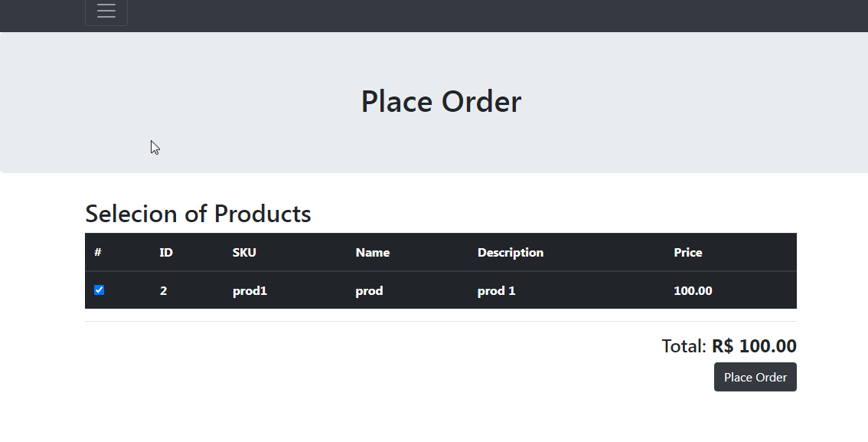Click the SKU column header
This screenshot has height=442, width=868.
[x=245, y=252]
